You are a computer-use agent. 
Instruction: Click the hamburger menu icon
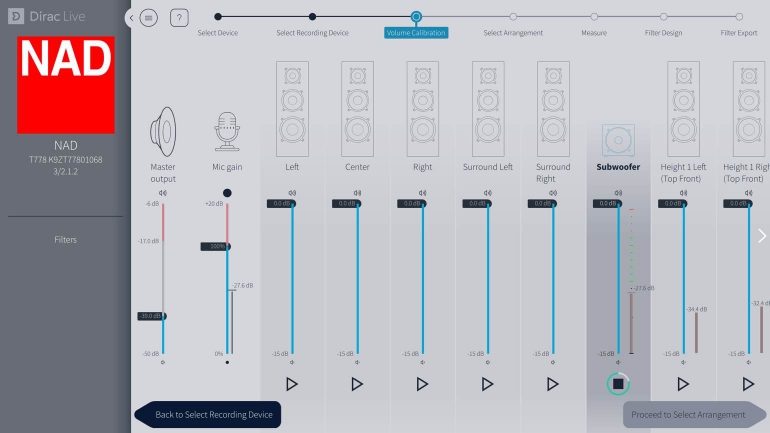pyautogui.click(x=149, y=18)
